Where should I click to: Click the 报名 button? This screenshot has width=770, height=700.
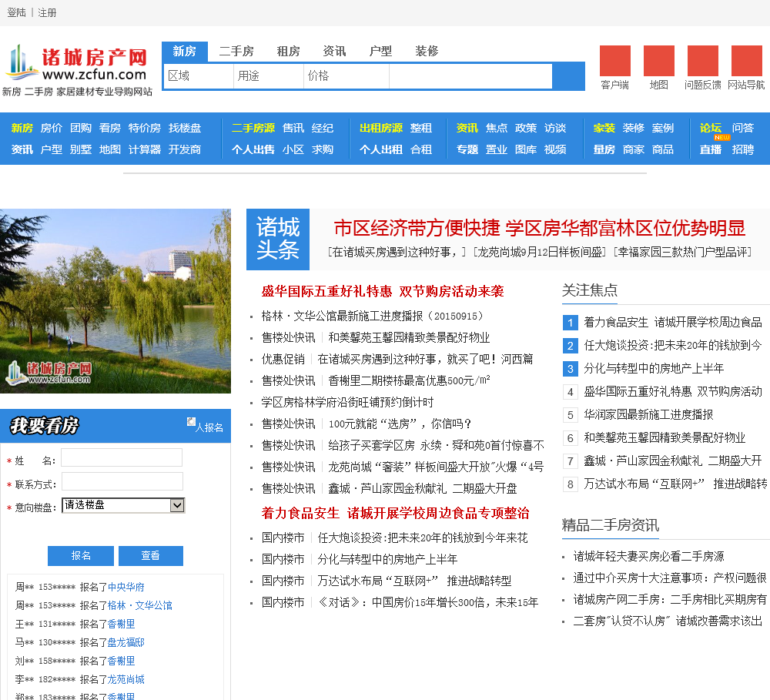pyautogui.click(x=81, y=555)
